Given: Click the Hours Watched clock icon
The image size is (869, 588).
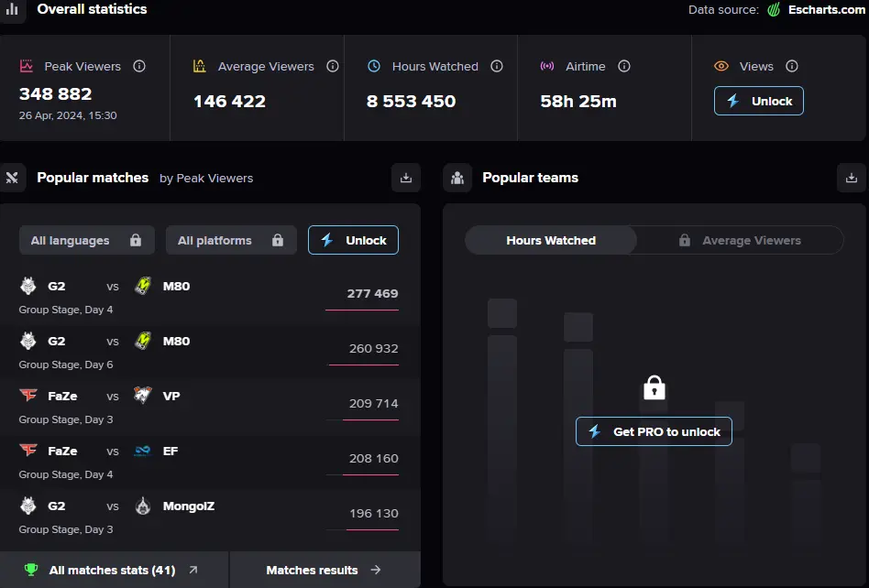Looking at the screenshot, I should point(374,66).
